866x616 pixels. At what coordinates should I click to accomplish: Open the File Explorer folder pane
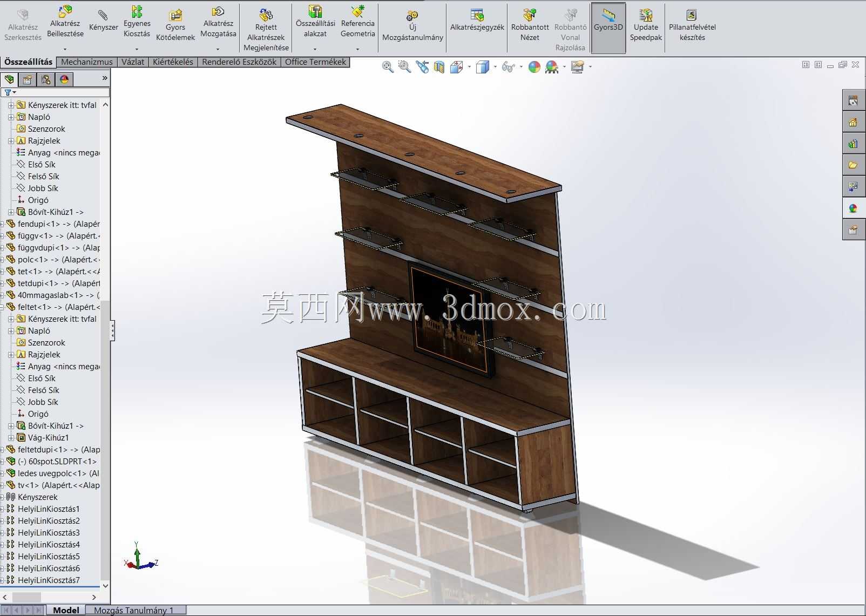click(x=853, y=165)
